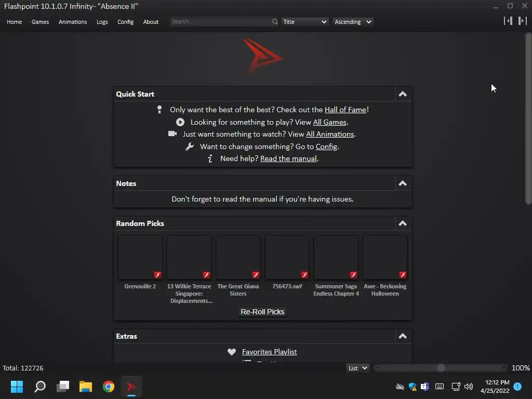Click the taskbar clock 12:12 PM
The width and height of the screenshot is (532, 399).
pyautogui.click(x=497, y=382)
